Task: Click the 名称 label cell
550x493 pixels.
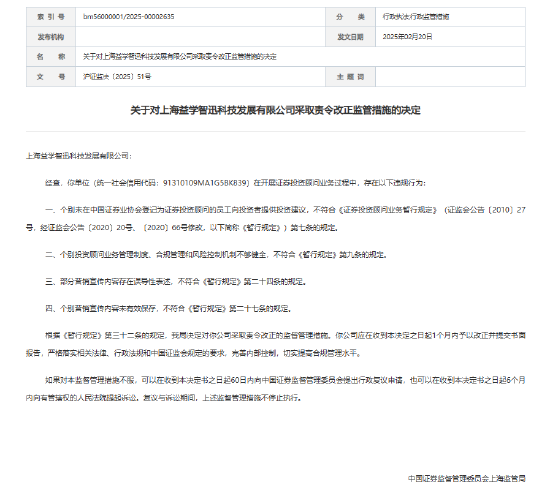Action: point(51,56)
